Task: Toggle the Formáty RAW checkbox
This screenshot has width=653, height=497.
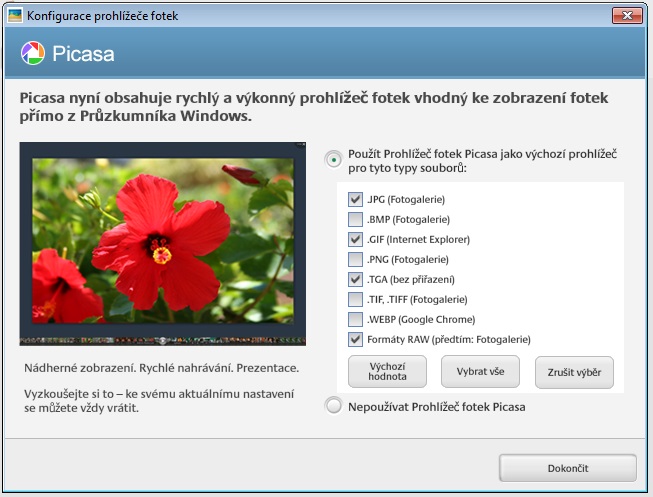Action: click(x=355, y=339)
